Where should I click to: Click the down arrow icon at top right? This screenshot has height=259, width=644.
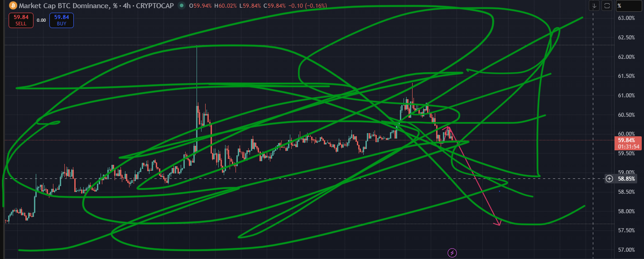tap(594, 5)
